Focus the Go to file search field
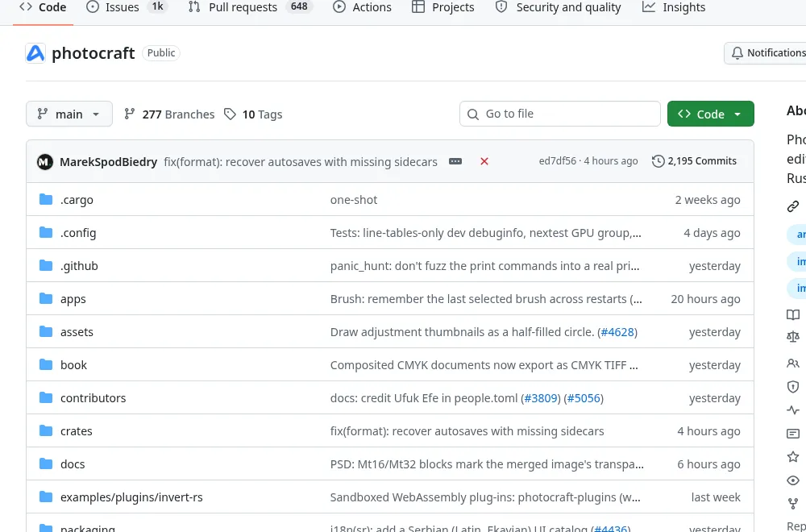The image size is (806, 532). (x=560, y=114)
